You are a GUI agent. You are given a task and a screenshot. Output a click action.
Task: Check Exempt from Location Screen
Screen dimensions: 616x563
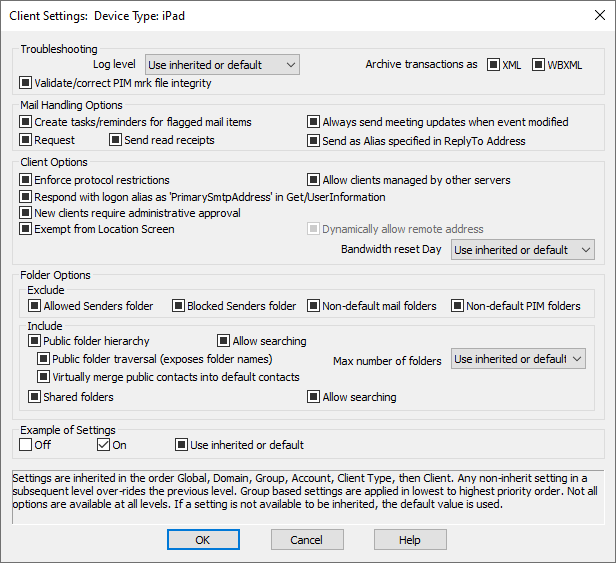(26, 229)
